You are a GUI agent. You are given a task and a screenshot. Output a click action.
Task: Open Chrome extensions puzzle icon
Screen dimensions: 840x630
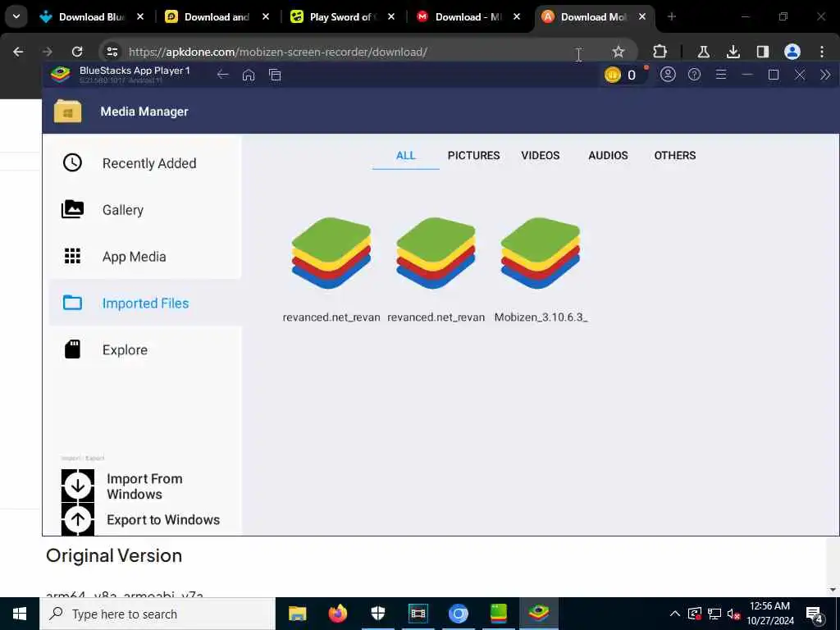(x=660, y=52)
